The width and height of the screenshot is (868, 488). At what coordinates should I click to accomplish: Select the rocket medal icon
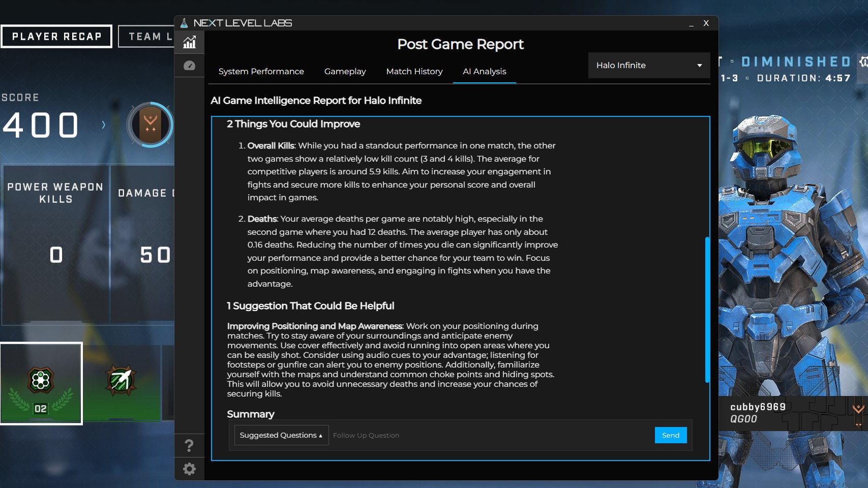[x=121, y=380]
